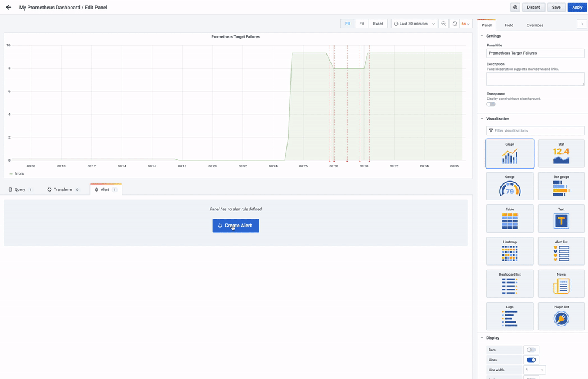Choose the Plugin list visualization
Viewport: 588px width, 379px height.
(x=561, y=316)
